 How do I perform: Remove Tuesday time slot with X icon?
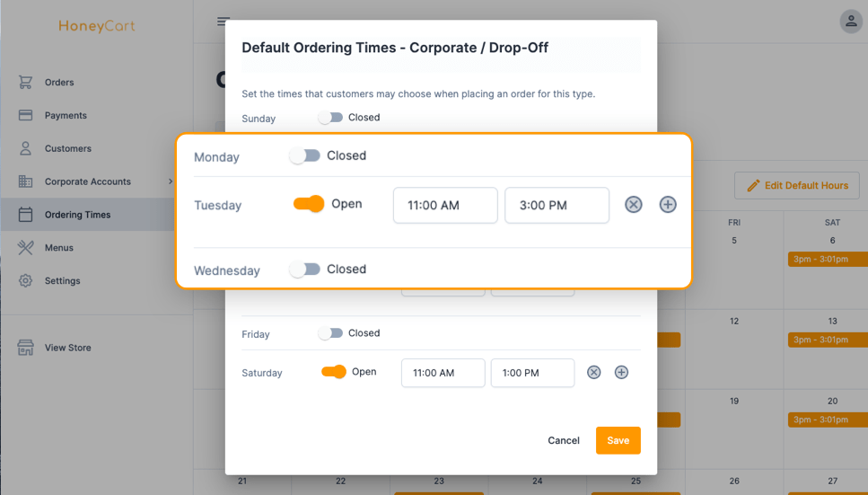click(634, 205)
